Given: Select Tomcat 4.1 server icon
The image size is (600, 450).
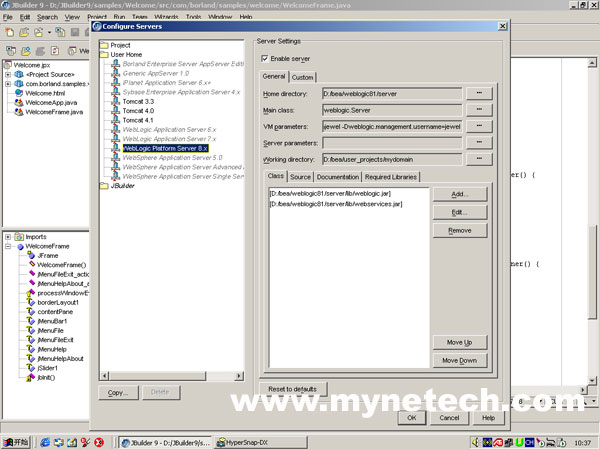Looking at the screenshot, I should [x=116, y=120].
